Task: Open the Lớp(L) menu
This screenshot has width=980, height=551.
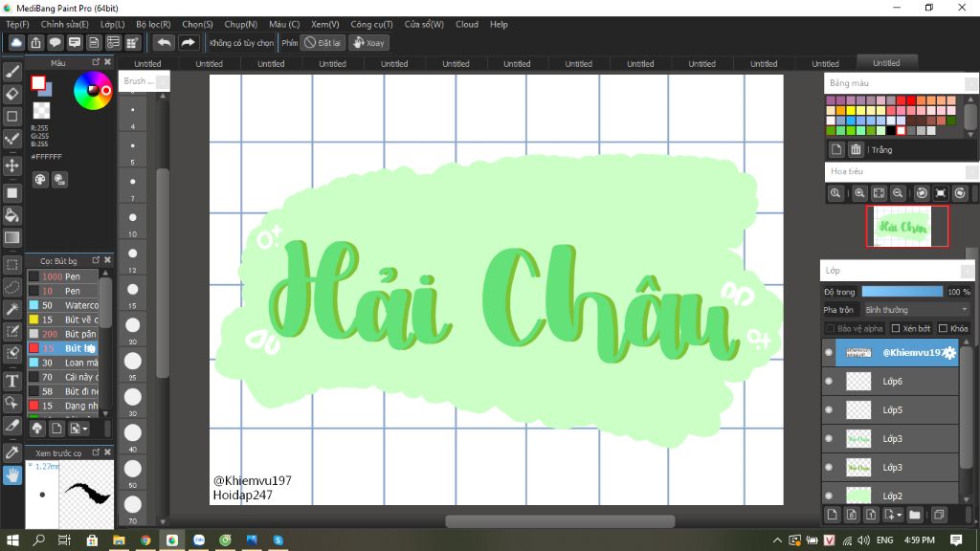Action: point(113,24)
